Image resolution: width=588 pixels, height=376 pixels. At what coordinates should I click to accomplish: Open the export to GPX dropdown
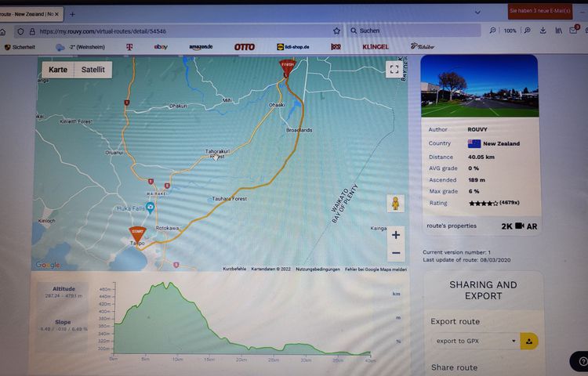[474, 341]
